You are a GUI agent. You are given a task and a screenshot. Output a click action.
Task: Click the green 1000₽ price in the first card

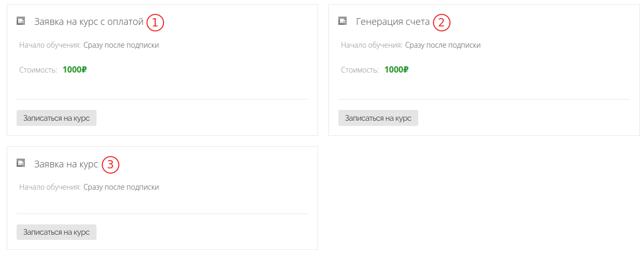[x=75, y=69]
